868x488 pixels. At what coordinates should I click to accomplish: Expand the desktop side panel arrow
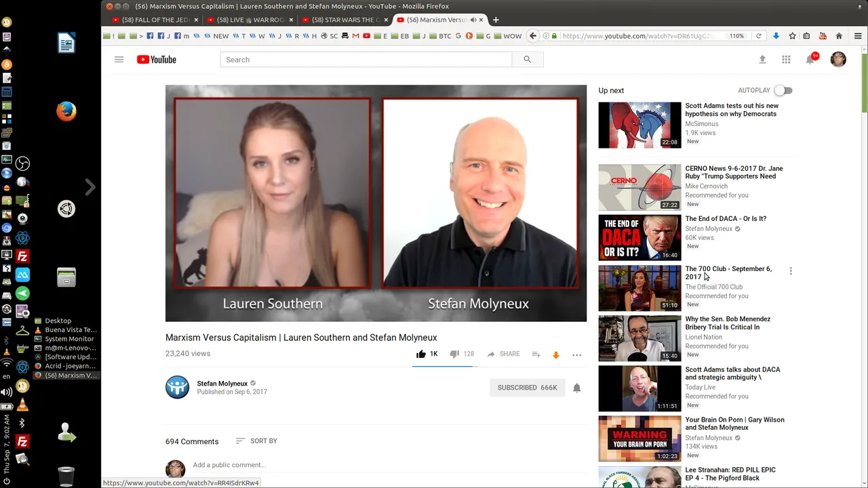[90, 187]
